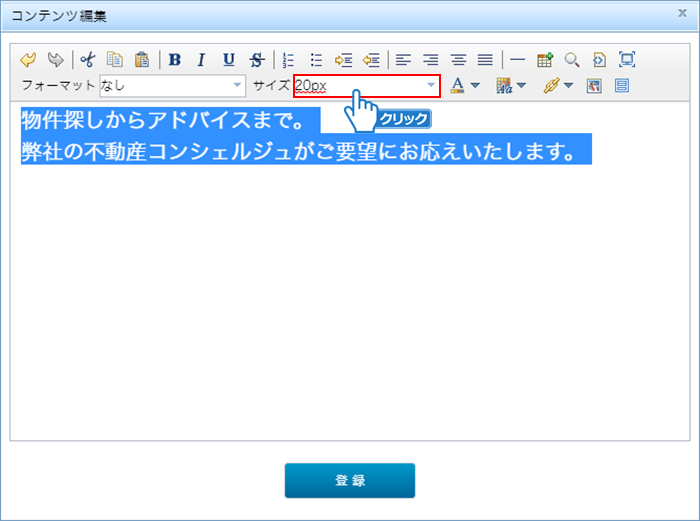Image resolution: width=700 pixels, height=521 pixels.
Task: Expand the text color dropdown arrow
Action: click(x=475, y=86)
